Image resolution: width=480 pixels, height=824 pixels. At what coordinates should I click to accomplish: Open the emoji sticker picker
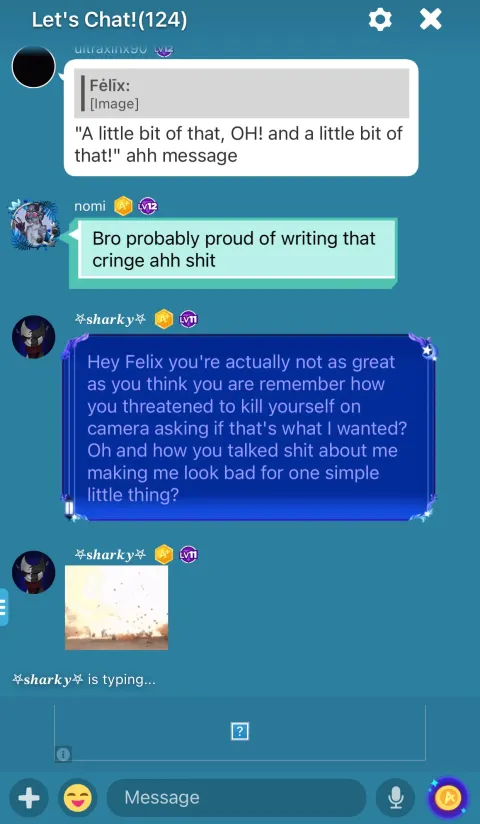point(77,798)
